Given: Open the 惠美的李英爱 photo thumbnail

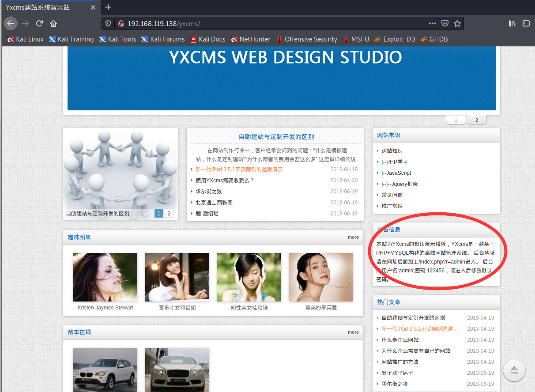Looking at the screenshot, I should 321,277.
